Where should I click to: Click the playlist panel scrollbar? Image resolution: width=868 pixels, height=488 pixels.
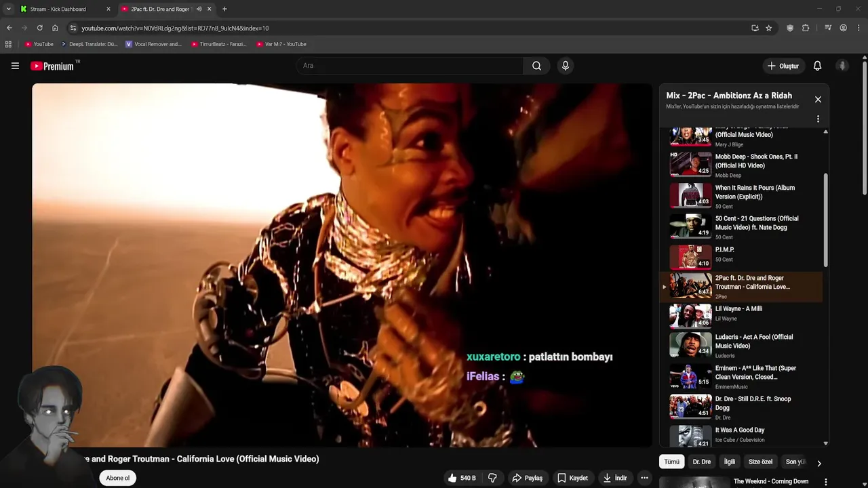point(825,220)
